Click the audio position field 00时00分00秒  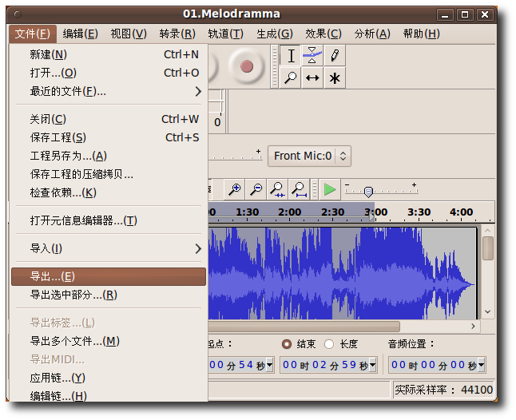437,365
